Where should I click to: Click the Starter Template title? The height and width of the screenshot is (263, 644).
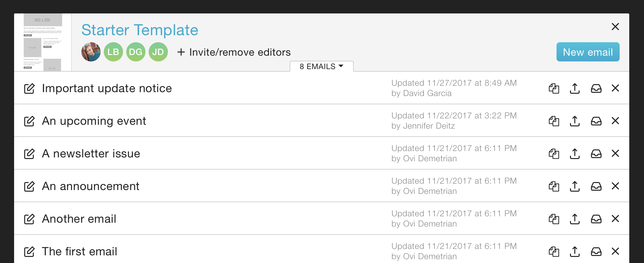(140, 30)
